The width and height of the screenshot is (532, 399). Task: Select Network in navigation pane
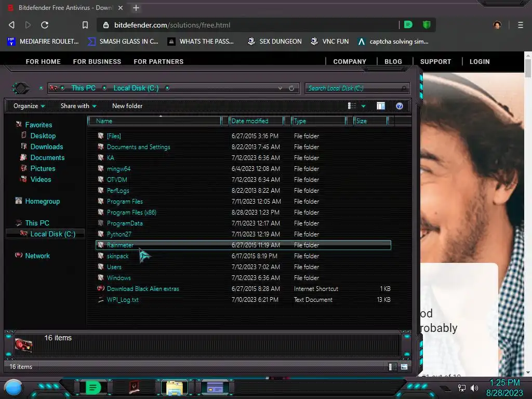(37, 256)
